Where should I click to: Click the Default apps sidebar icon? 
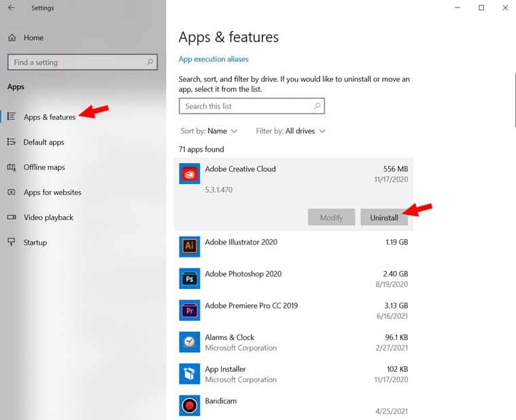click(11, 142)
